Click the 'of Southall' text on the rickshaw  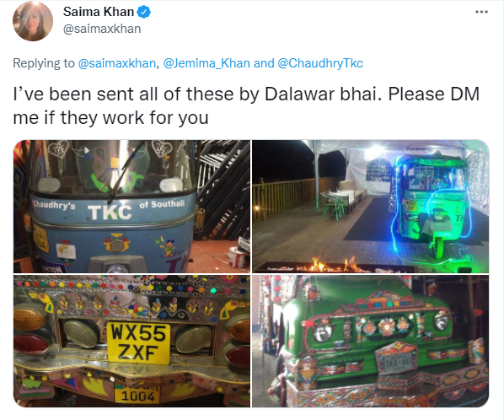click(x=162, y=204)
